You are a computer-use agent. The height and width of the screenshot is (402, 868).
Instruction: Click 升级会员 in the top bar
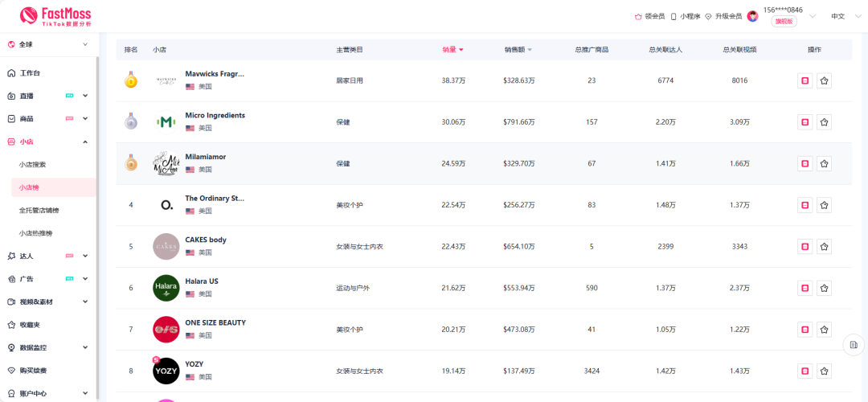tap(723, 17)
